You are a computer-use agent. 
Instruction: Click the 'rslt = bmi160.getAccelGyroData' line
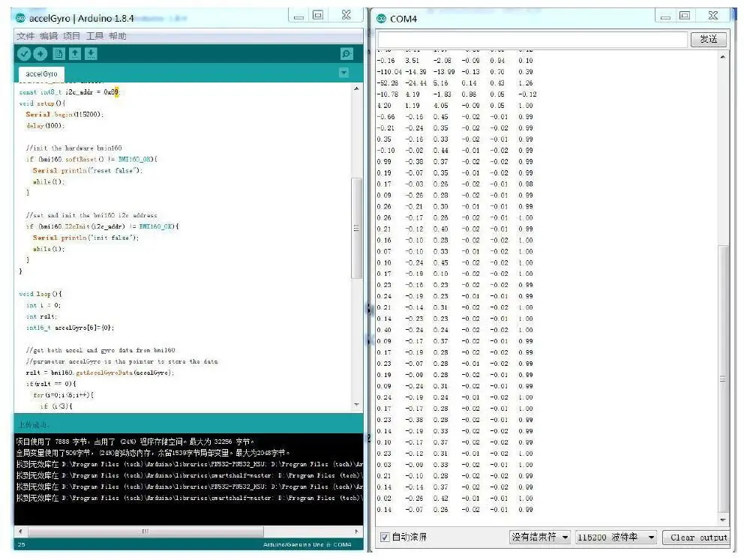pos(100,373)
